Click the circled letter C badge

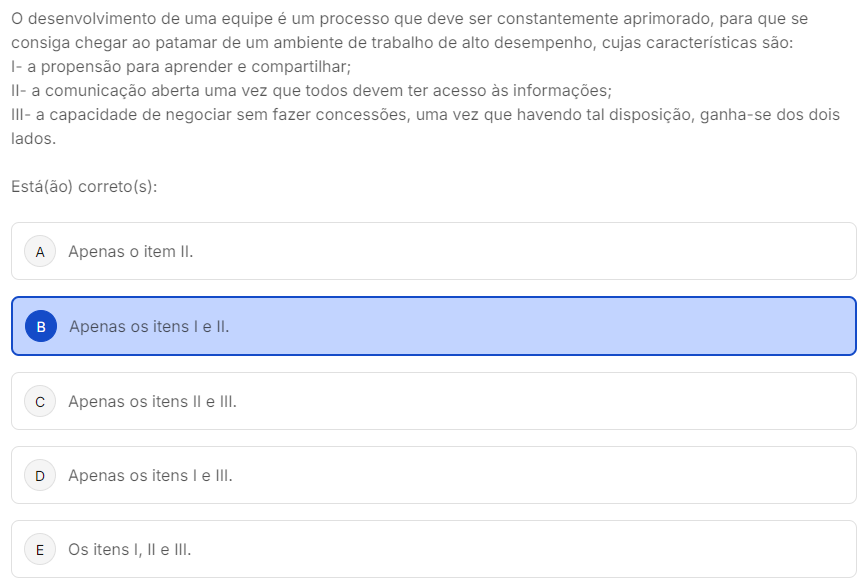40,401
